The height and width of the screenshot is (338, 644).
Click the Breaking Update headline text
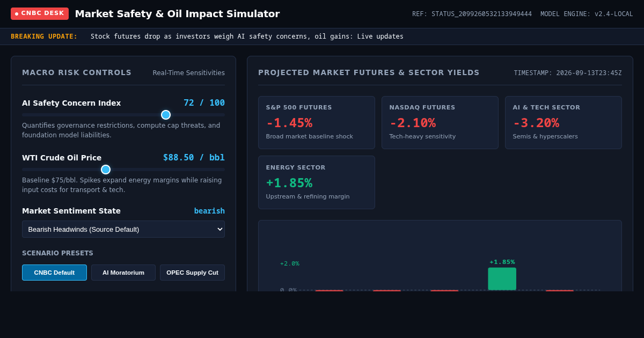247,36
